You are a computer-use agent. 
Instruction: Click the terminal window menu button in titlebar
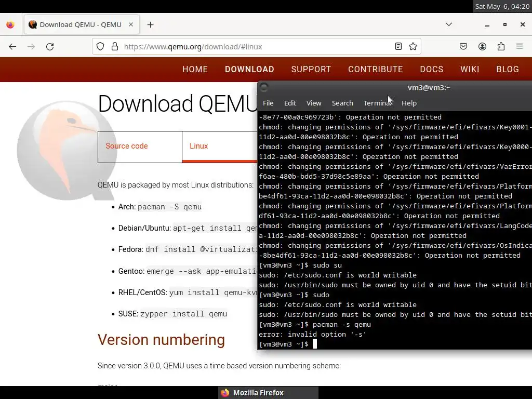click(x=264, y=87)
